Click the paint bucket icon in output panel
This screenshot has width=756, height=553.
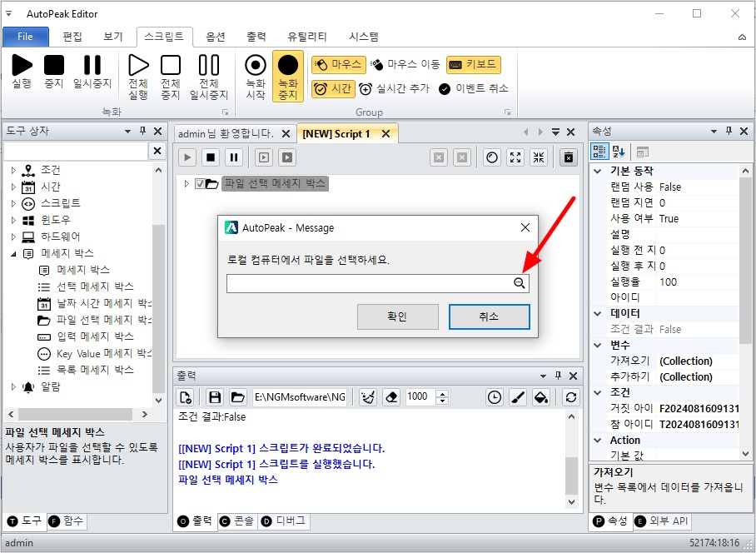(x=541, y=397)
